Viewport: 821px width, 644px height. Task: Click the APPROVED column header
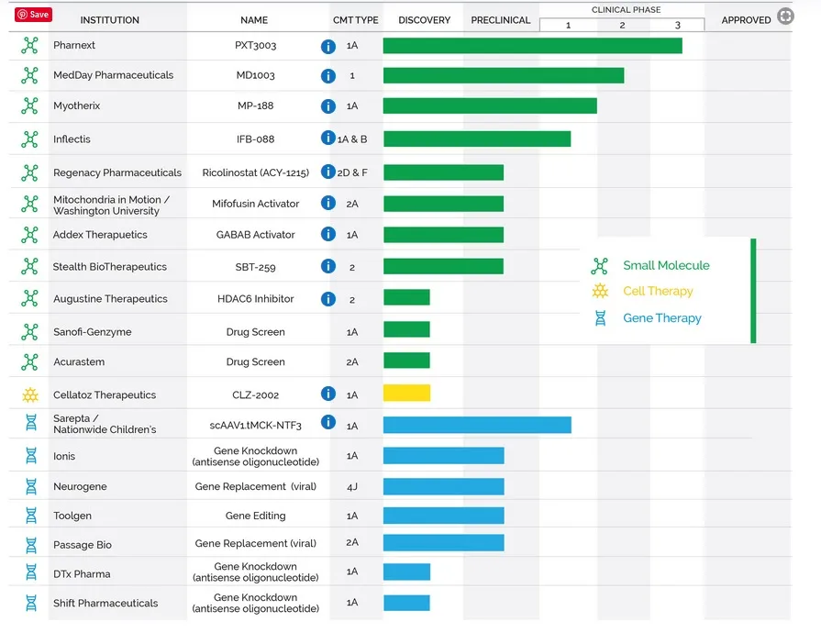coord(746,20)
